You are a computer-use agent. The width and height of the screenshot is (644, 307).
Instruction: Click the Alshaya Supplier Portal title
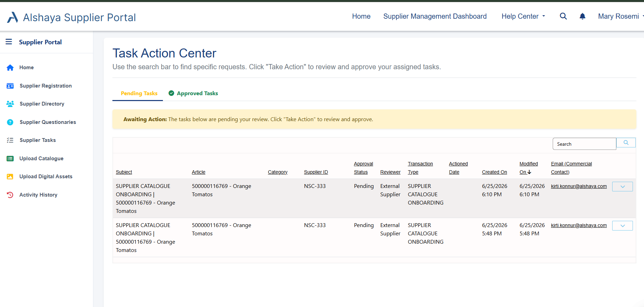(x=80, y=17)
